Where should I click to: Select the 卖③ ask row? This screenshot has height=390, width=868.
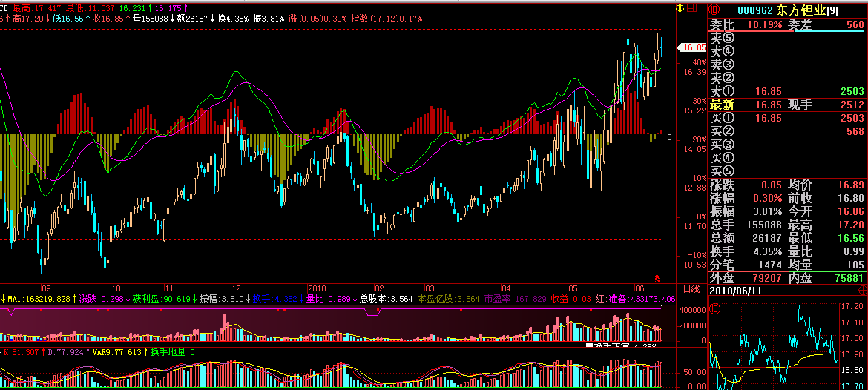[x=786, y=65]
